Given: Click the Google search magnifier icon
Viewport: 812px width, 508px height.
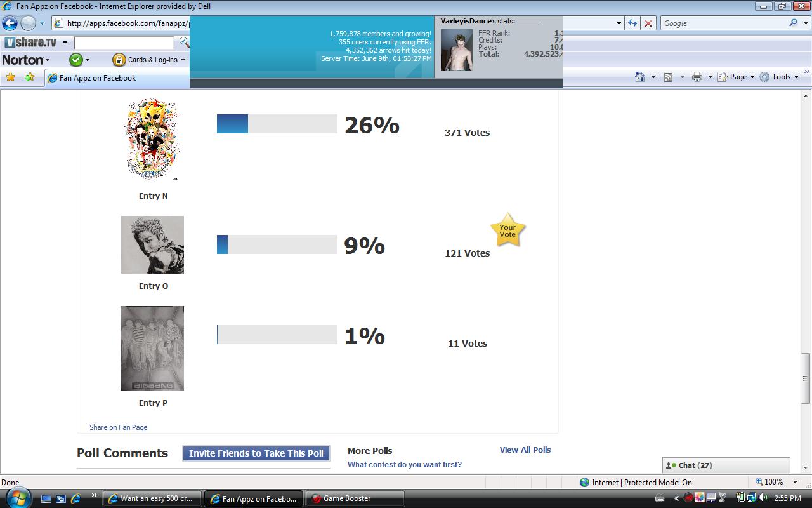Looking at the screenshot, I should click(794, 23).
